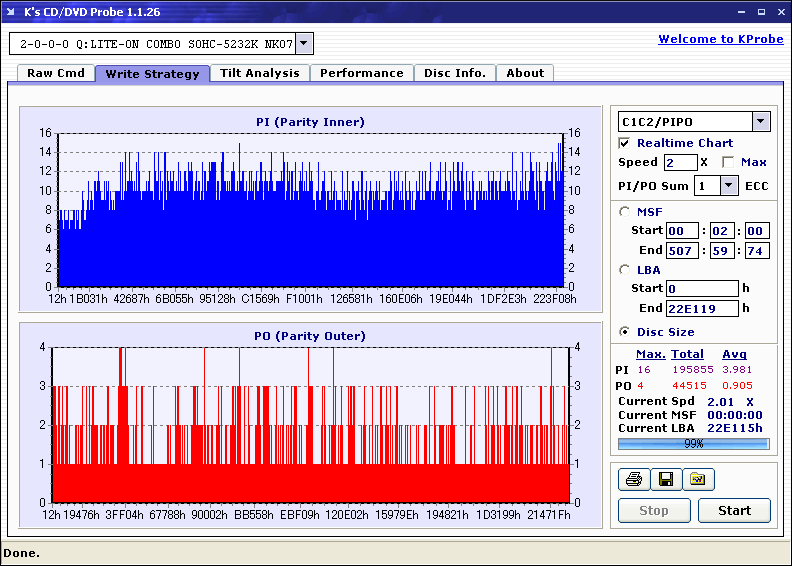The width and height of the screenshot is (792, 566).
Task: Open the Disc Info. tab
Action: click(x=454, y=73)
